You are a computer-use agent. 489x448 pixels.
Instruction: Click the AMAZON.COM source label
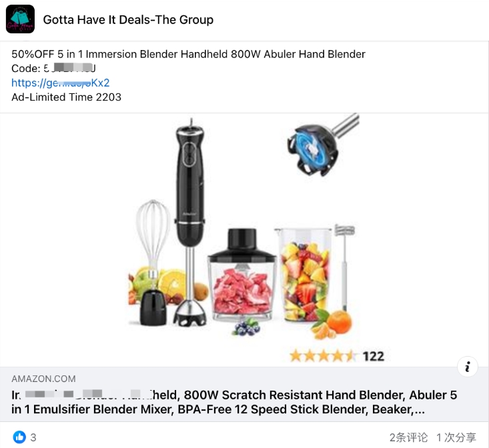coord(43,379)
